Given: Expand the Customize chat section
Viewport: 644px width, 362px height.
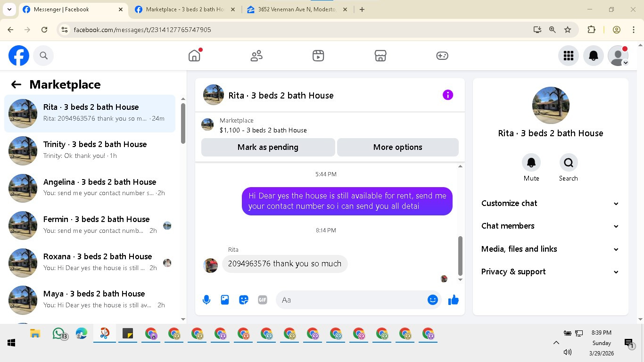Looking at the screenshot, I should point(550,203).
